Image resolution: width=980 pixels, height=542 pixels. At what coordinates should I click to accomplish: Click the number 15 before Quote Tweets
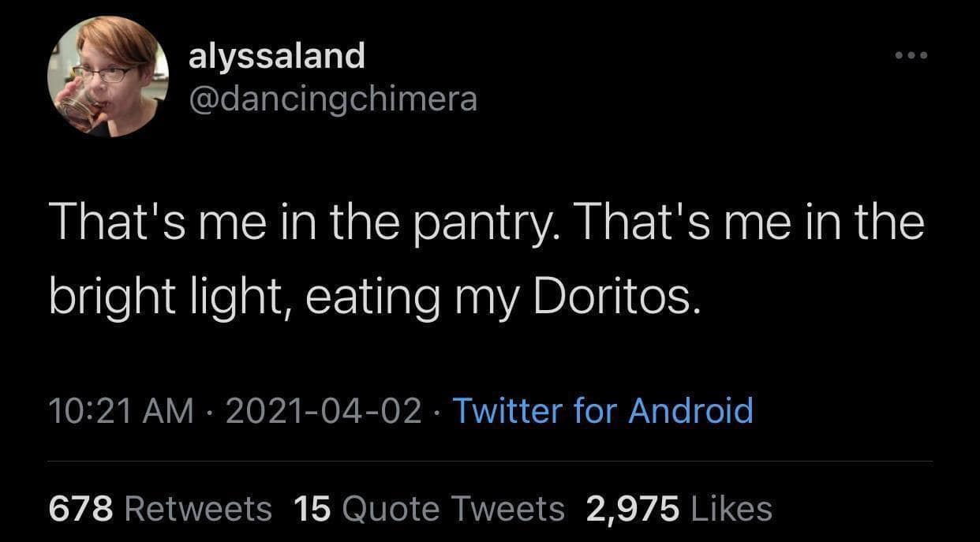[312, 509]
